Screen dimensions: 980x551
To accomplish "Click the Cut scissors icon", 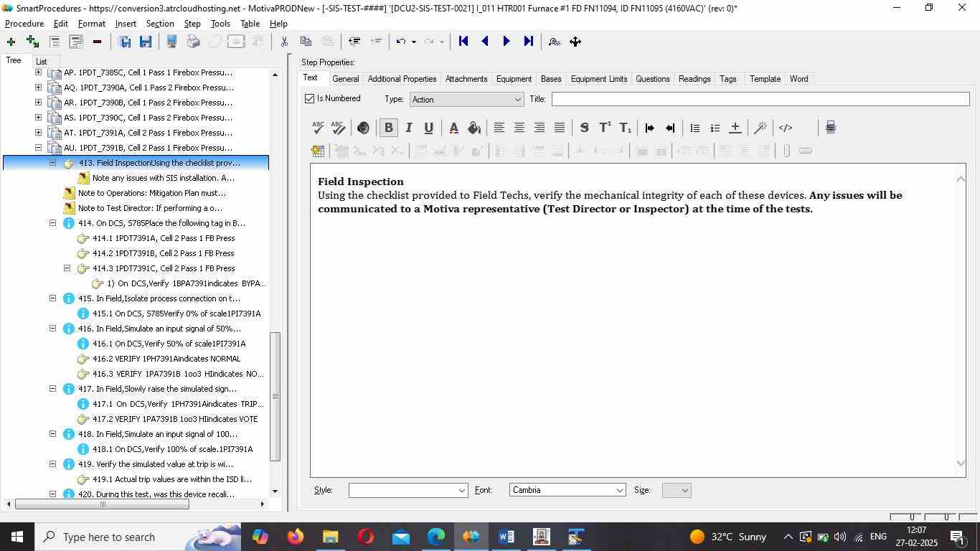I will coord(284,42).
